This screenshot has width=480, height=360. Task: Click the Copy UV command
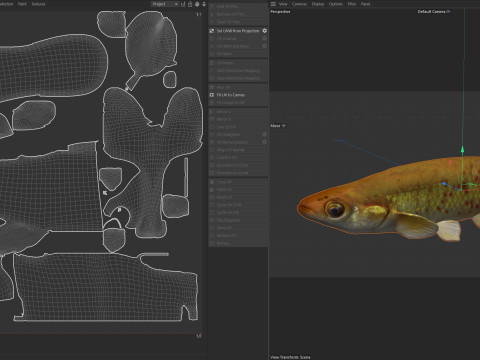click(x=238, y=182)
